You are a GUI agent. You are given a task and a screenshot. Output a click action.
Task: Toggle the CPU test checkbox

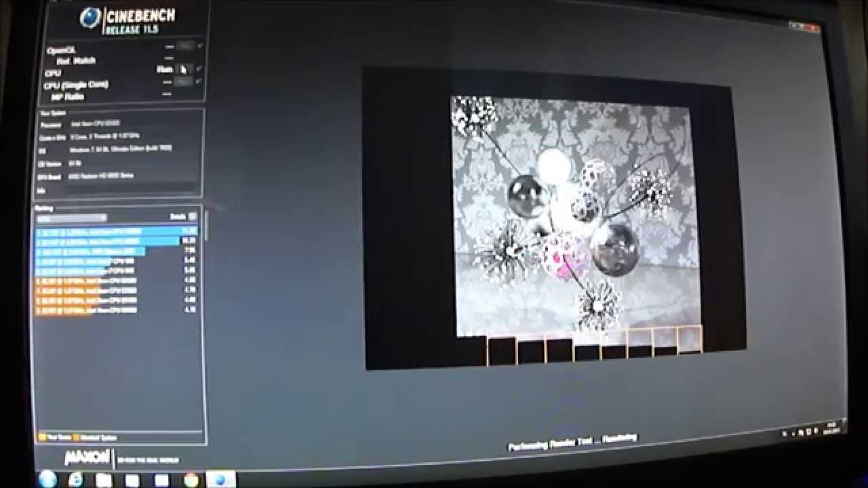[x=199, y=68]
